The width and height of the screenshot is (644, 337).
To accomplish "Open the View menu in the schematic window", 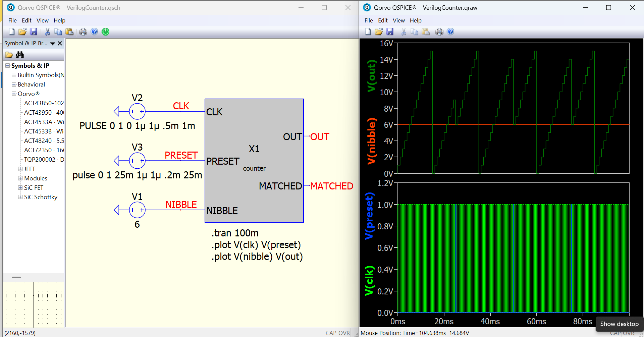I will click(42, 20).
